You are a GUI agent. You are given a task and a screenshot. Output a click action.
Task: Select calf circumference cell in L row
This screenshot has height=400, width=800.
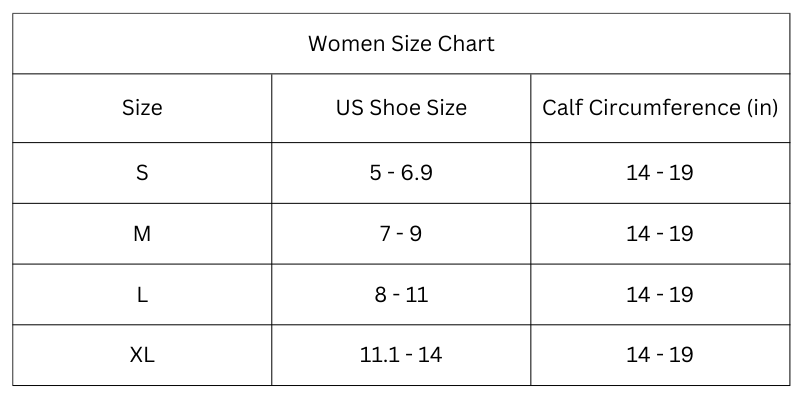coord(660,294)
